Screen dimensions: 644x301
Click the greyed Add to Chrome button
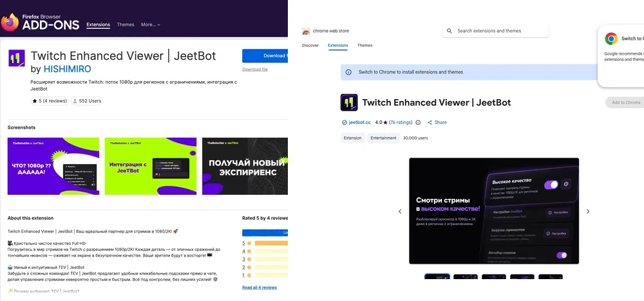(626, 102)
